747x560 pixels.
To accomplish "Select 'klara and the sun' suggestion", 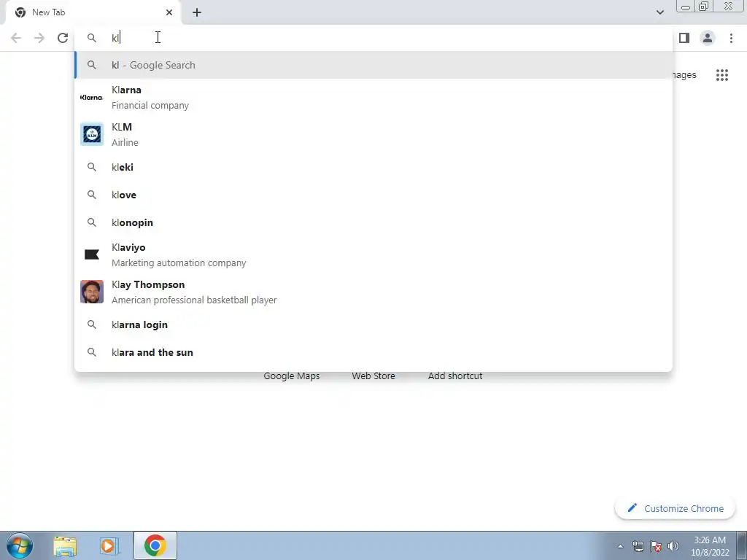I will (x=373, y=352).
